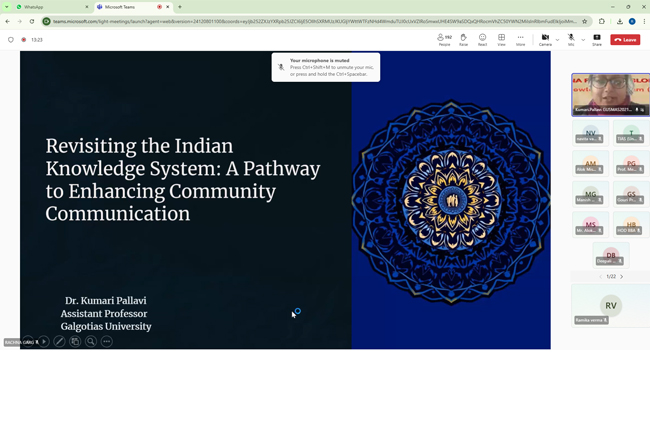
Task: Switch to the WhatsApp browser tab
Action: coord(50,7)
